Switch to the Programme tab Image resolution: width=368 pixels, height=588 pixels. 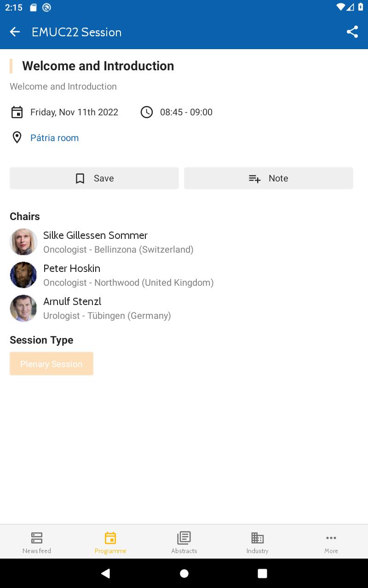[110, 542]
